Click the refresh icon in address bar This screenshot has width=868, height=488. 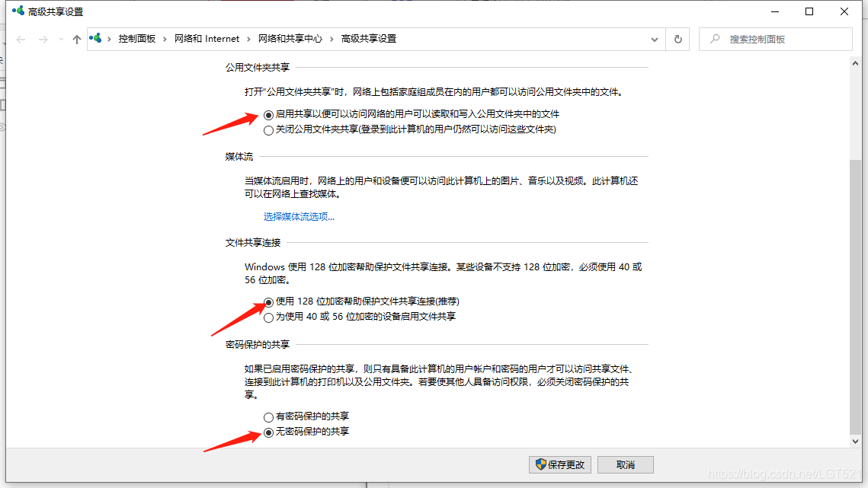(677, 39)
